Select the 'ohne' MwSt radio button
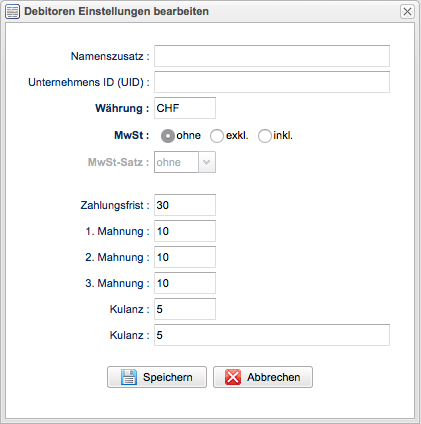Viewport: 421px width, 424px height. [168, 136]
